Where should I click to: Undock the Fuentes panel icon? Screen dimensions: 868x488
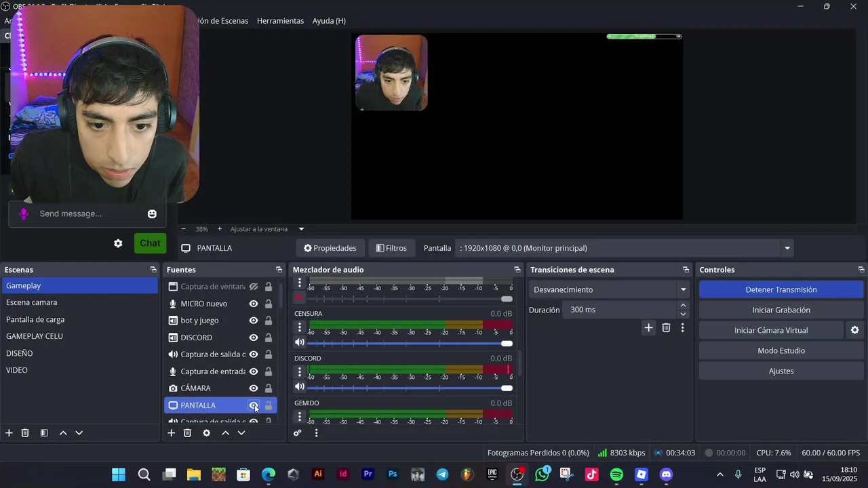click(x=279, y=270)
